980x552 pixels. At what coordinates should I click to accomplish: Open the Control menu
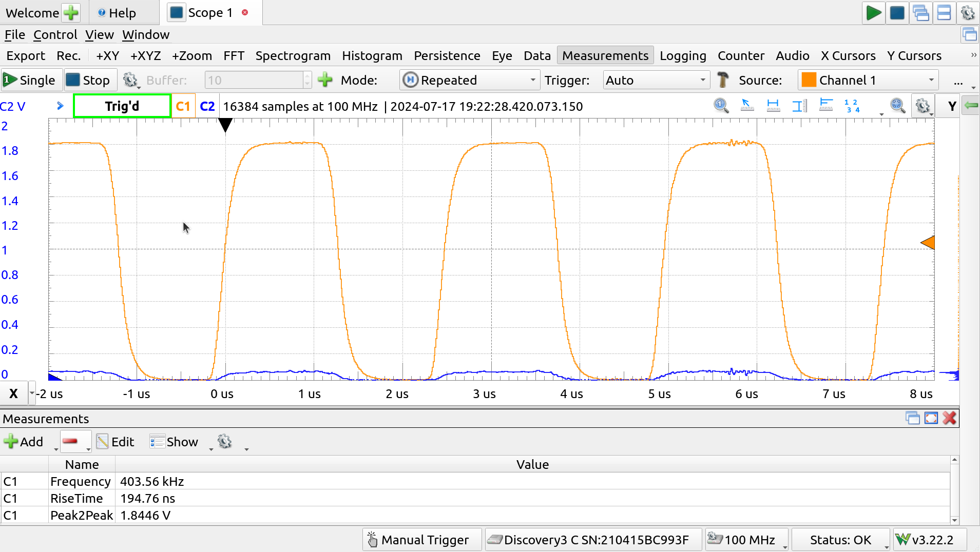point(55,34)
